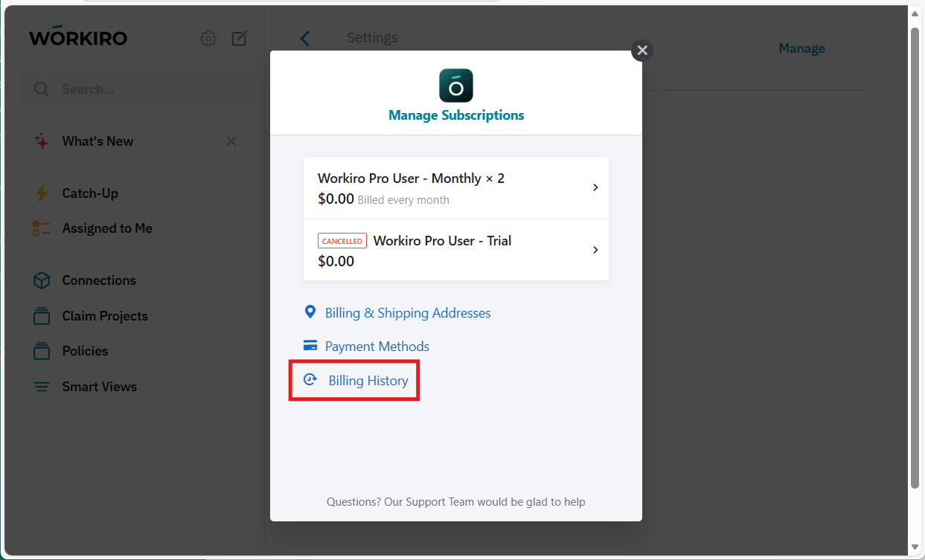Screen dimensions: 925x560
Task: Click the search magnifier icon
Action: (x=41, y=89)
